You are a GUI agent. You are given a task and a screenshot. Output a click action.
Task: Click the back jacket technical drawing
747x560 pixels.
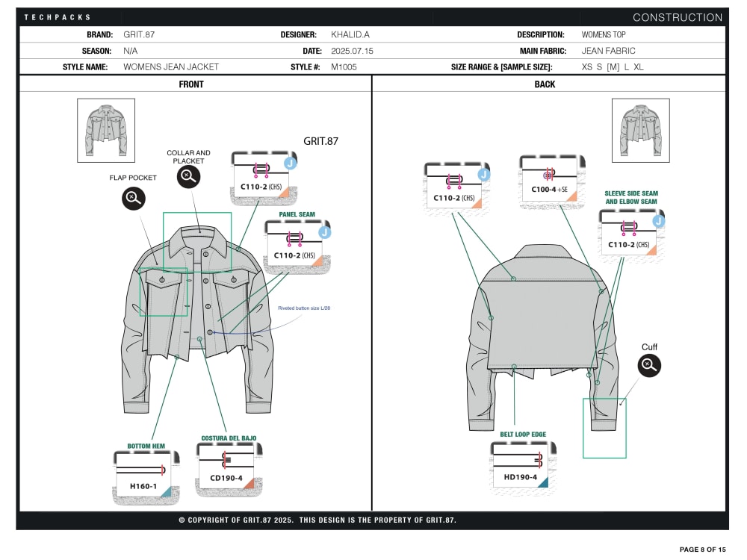pyautogui.click(x=543, y=338)
